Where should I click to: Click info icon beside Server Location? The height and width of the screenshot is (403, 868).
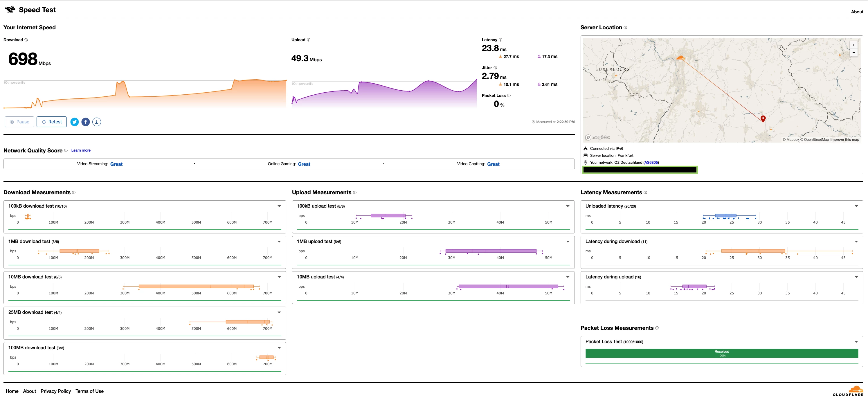coord(625,28)
